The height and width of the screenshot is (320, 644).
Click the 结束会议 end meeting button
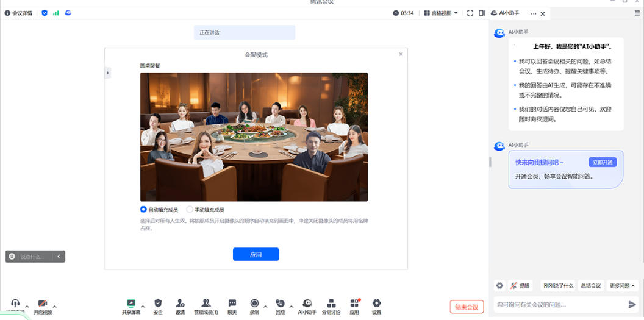click(467, 307)
